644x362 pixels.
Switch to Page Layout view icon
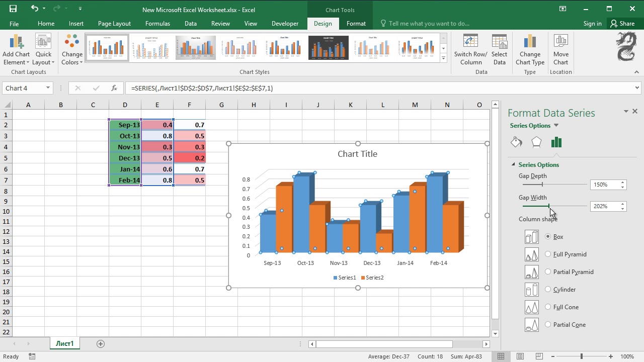click(x=520, y=356)
